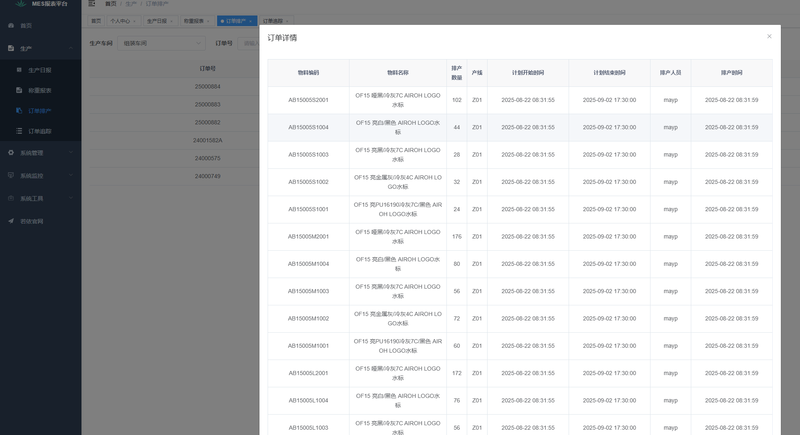Screen dimensions: 800x435
Task: Toggle the sidebar hamburger icon
Action: [x=92, y=4]
